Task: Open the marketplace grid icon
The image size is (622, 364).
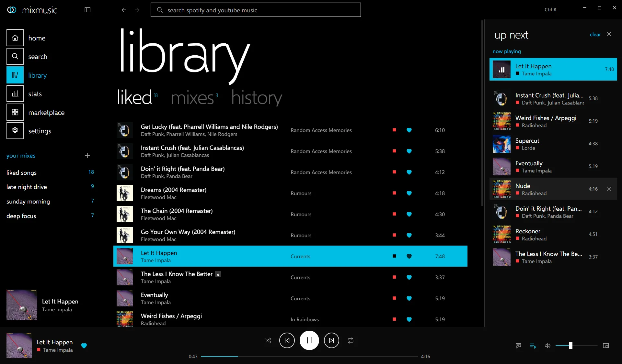Action: coord(15,112)
